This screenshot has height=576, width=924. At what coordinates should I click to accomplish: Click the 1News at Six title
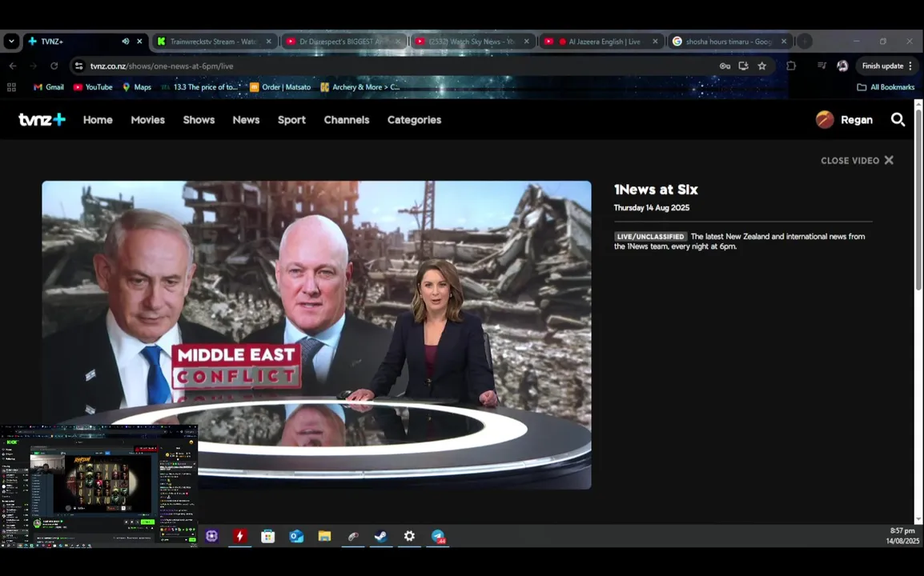click(x=656, y=190)
